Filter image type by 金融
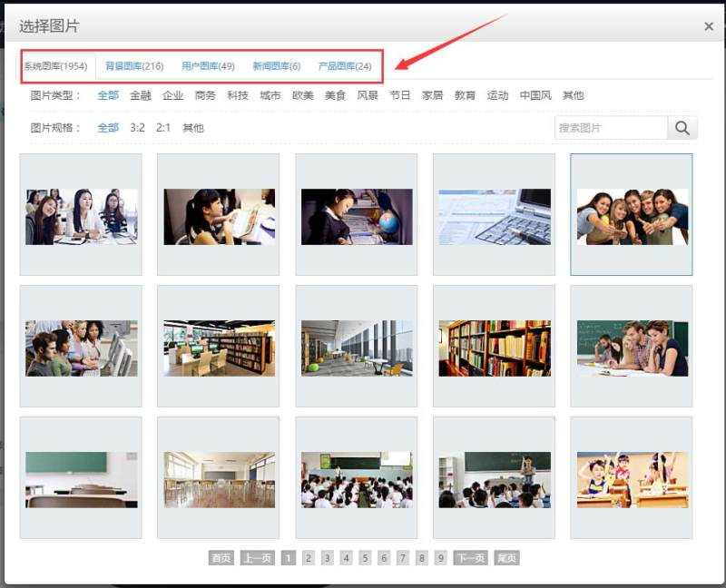The width and height of the screenshot is (726, 588). point(141,95)
